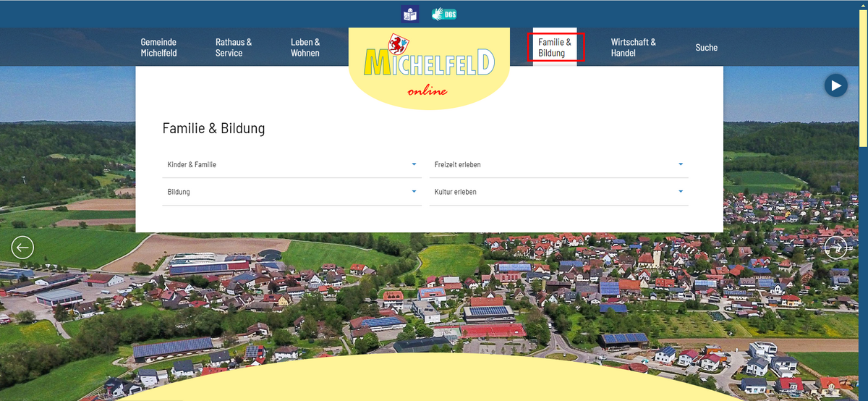The image size is (868, 401).
Task: Open the easy-read language icon
Action: [410, 14]
